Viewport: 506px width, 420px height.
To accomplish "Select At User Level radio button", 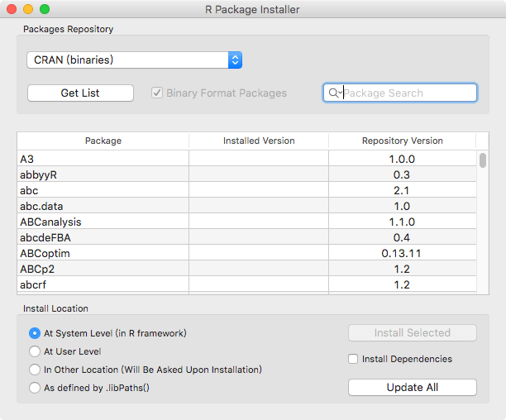I will click(35, 351).
